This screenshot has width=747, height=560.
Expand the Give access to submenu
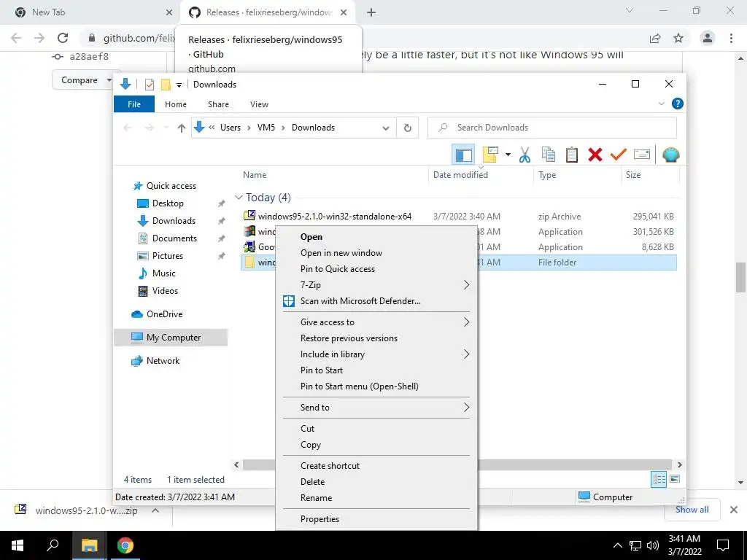click(x=376, y=322)
